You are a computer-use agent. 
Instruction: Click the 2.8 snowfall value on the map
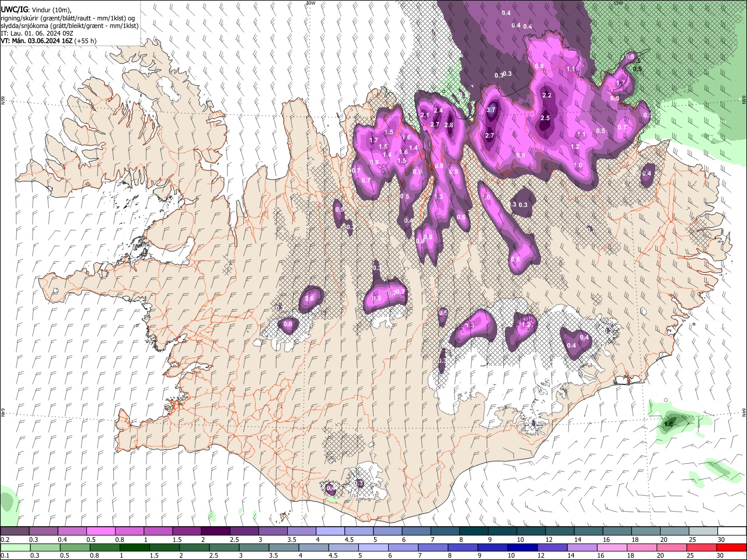[449, 125]
